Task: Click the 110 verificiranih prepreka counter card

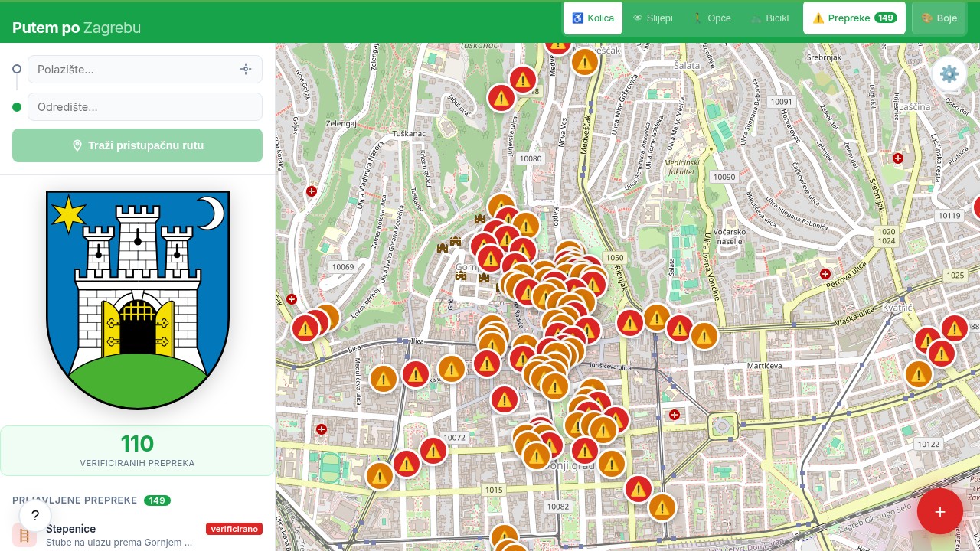Action: 137,451
